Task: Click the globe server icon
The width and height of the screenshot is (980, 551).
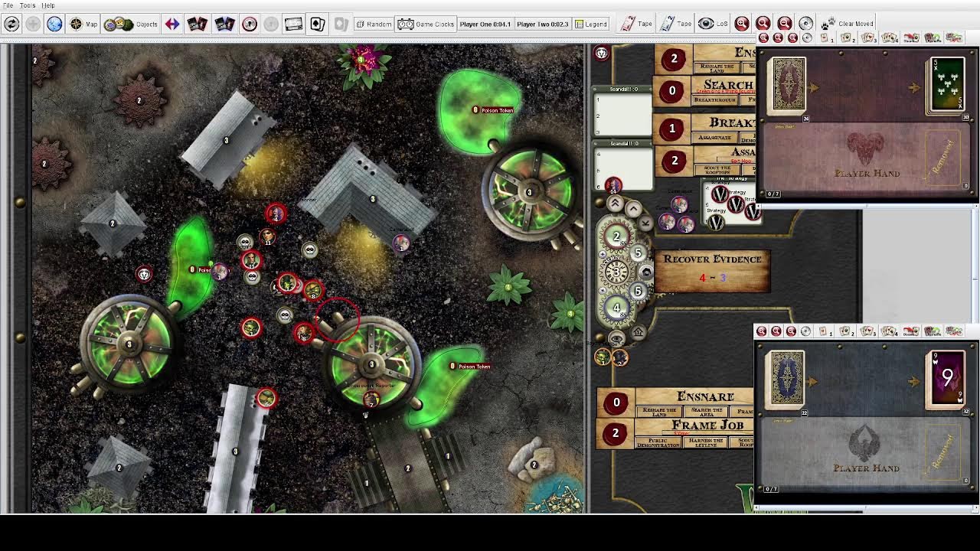Action: click(x=54, y=24)
